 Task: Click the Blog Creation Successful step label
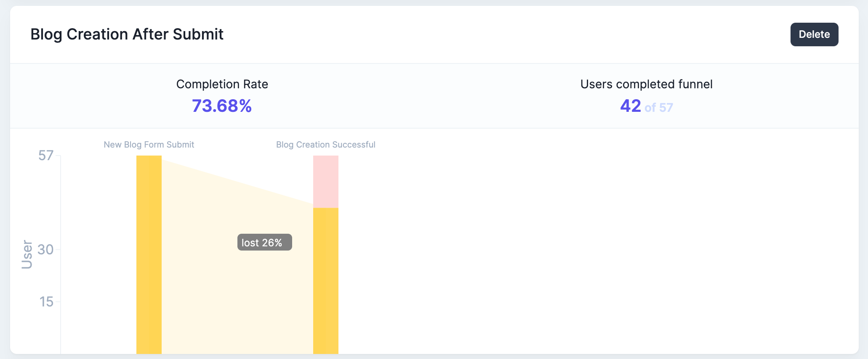(x=326, y=145)
